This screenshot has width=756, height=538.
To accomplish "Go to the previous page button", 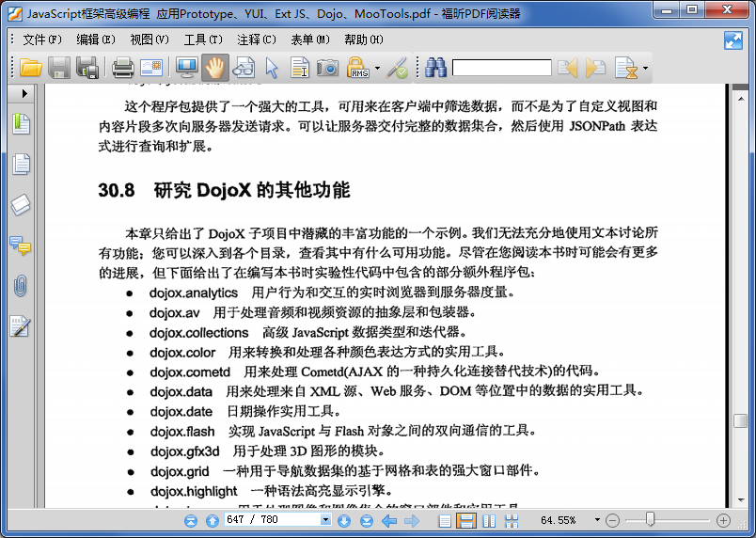I will [213, 521].
